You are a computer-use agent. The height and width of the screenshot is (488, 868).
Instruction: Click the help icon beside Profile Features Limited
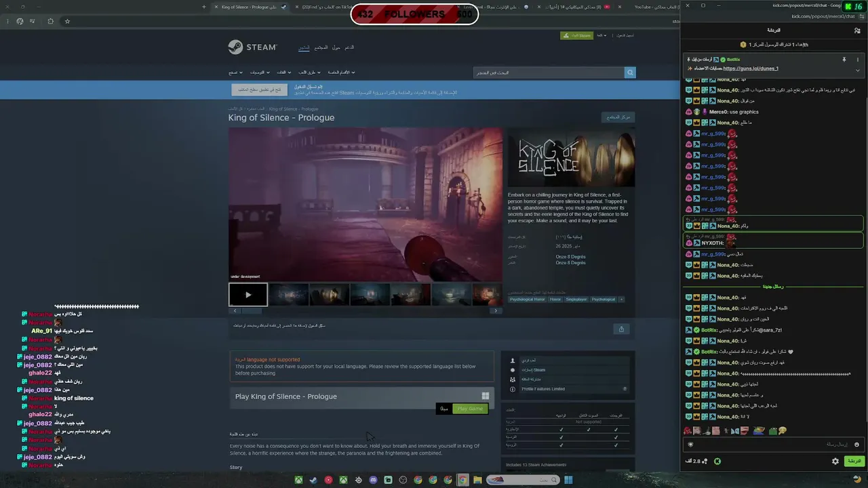pos(625,389)
